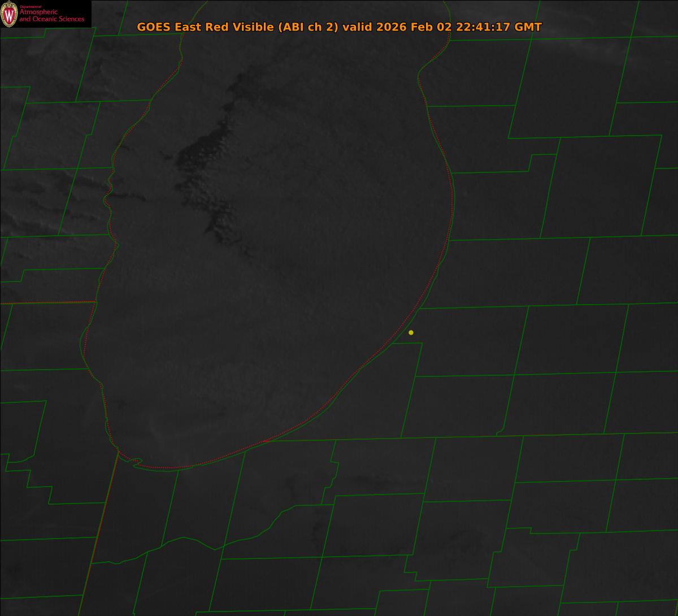
Task: Click the small "Department of" text
Action: pyautogui.click(x=31, y=6)
